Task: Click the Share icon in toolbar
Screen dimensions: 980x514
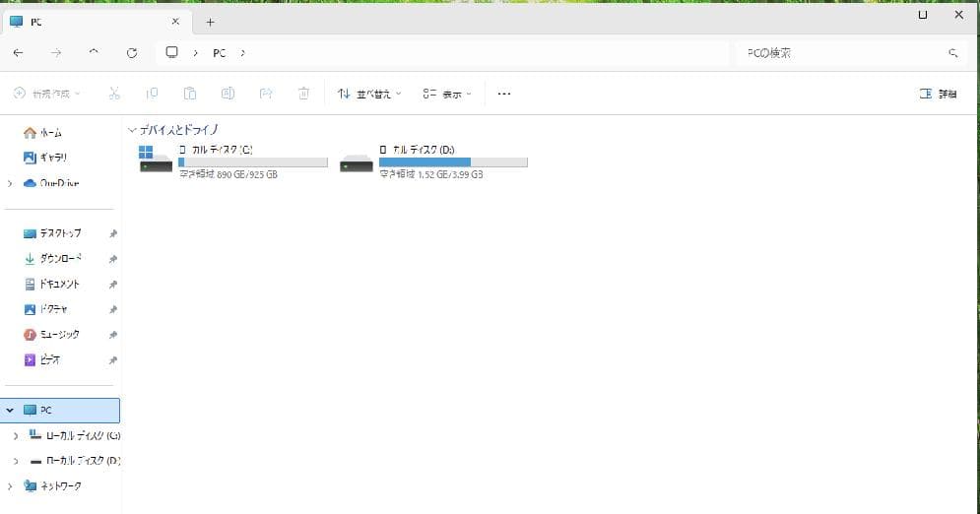Action: 265,94
